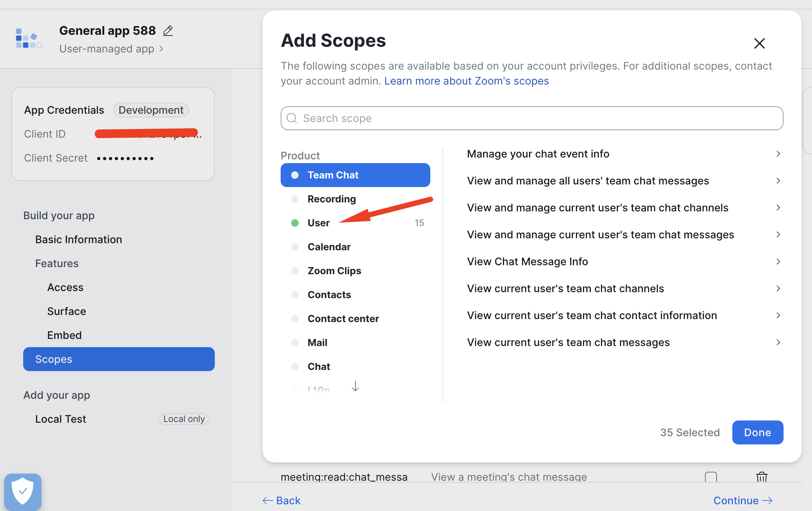This screenshot has height=511, width=812.
Task: Click the magnifier icon in scope search
Action: point(292,118)
